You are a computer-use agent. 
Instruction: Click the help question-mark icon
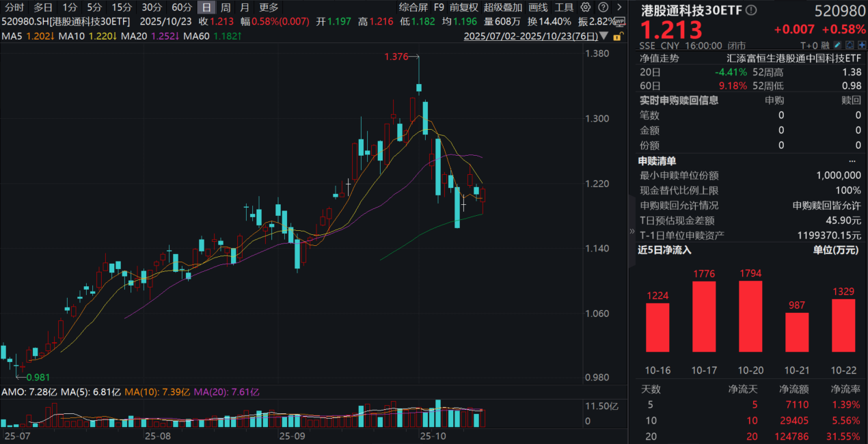602,8
